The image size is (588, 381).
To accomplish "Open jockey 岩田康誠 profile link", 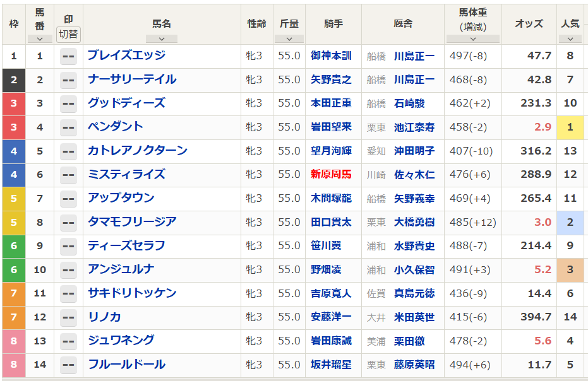I will pos(331,341).
